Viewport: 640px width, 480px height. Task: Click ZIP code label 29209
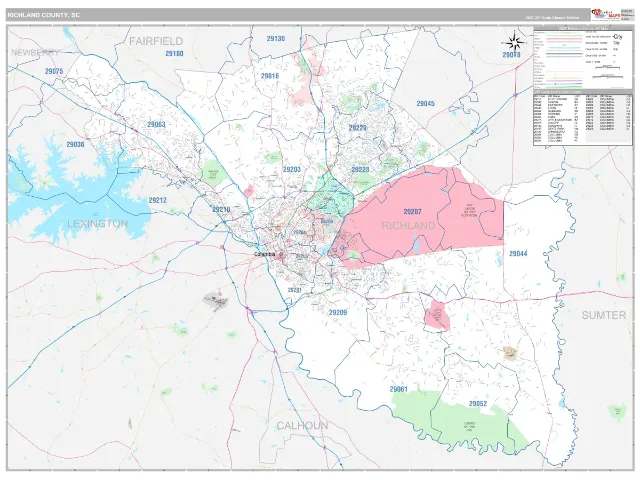tap(338, 312)
